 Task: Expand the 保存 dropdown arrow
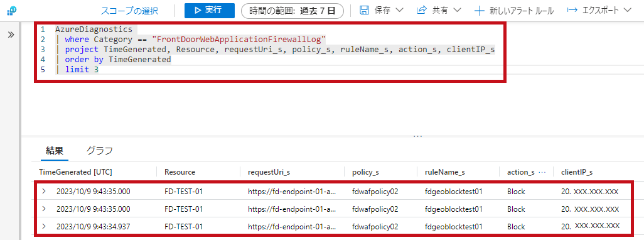tap(399, 10)
